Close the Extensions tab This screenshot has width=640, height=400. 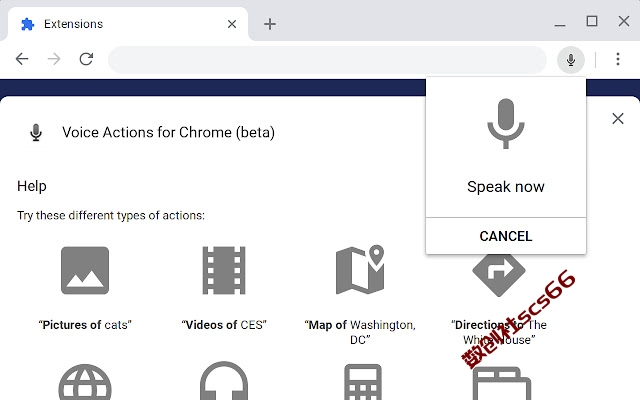(232, 24)
